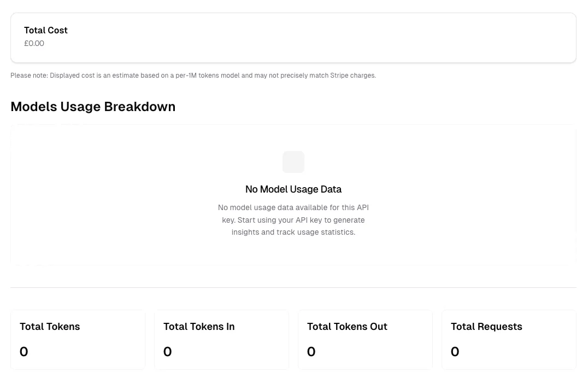Click the £0.00 cost value
Image resolution: width=588 pixels, height=383 pixels.
34,43
